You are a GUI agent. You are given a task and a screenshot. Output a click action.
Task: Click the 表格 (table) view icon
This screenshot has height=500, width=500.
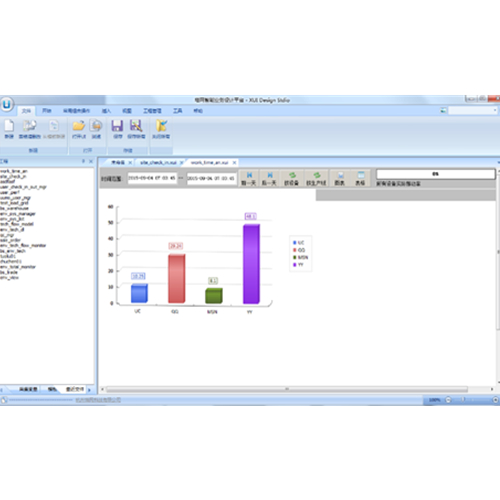[360, 179]
